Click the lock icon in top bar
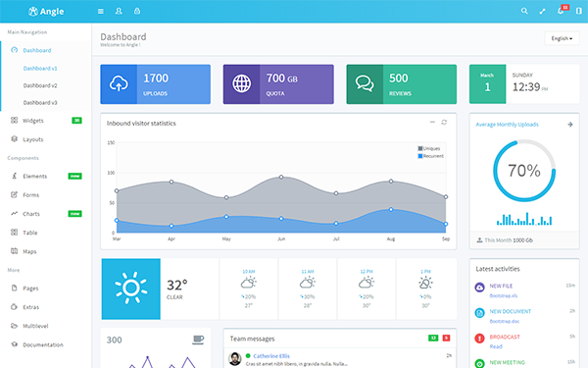This screenshot has width=588, height=368. pyautogui.click(x=137, y=11)
